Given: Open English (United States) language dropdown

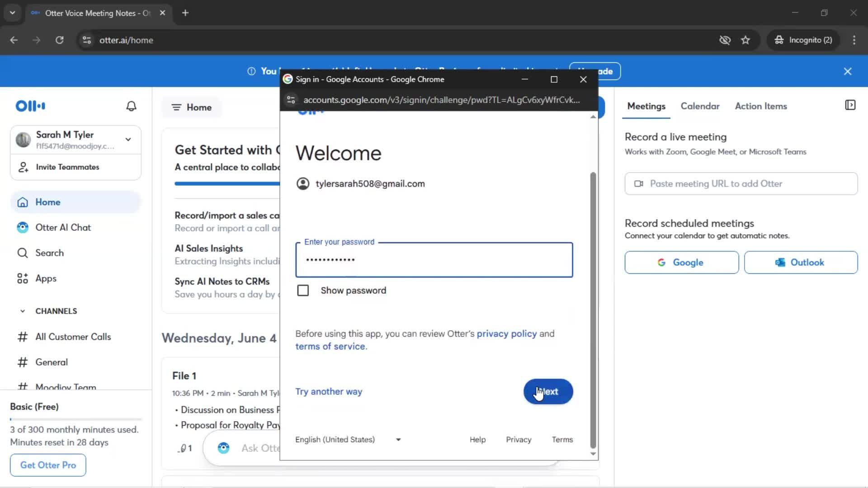Looking at the screenshot, I should tap(348, 440).
